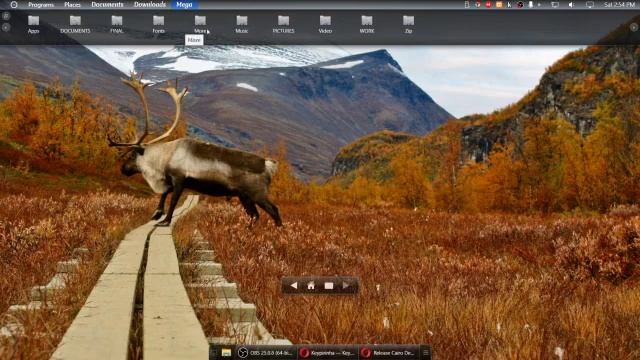Open the Zip folder
Image resolution: width=640 pixels, height=360 pixels.
coord(408,24)
